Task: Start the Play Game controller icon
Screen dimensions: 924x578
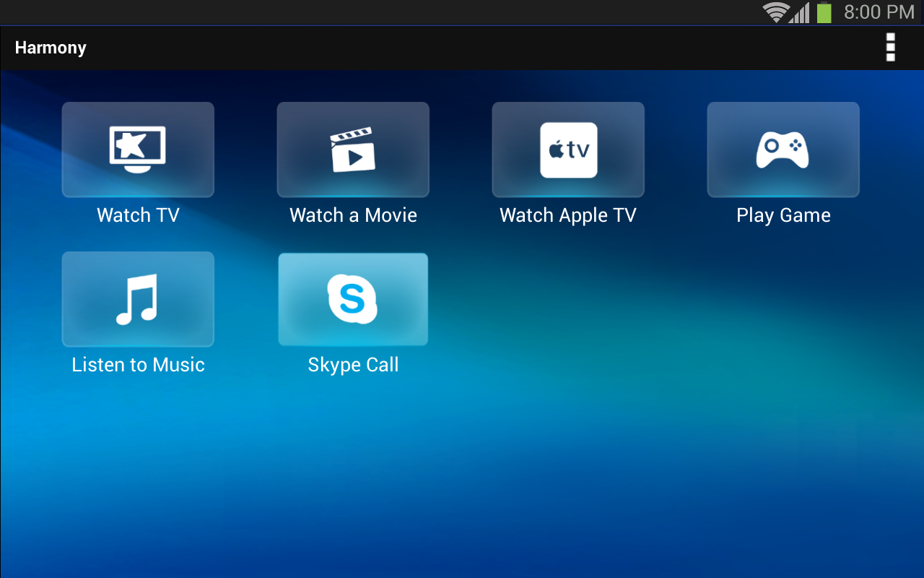Action: click(783, 150)
